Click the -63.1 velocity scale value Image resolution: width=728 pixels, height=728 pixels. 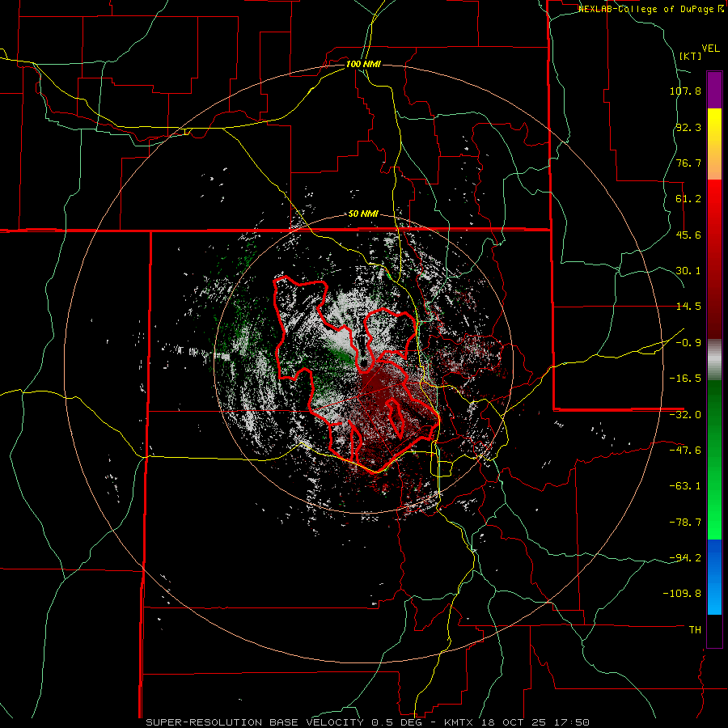(685, 486)
